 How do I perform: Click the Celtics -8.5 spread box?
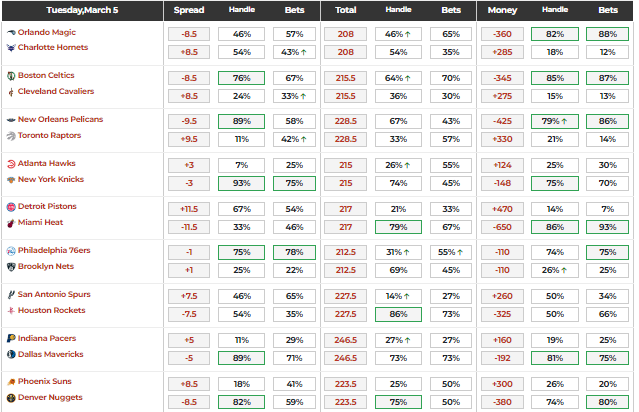[189, 77]
